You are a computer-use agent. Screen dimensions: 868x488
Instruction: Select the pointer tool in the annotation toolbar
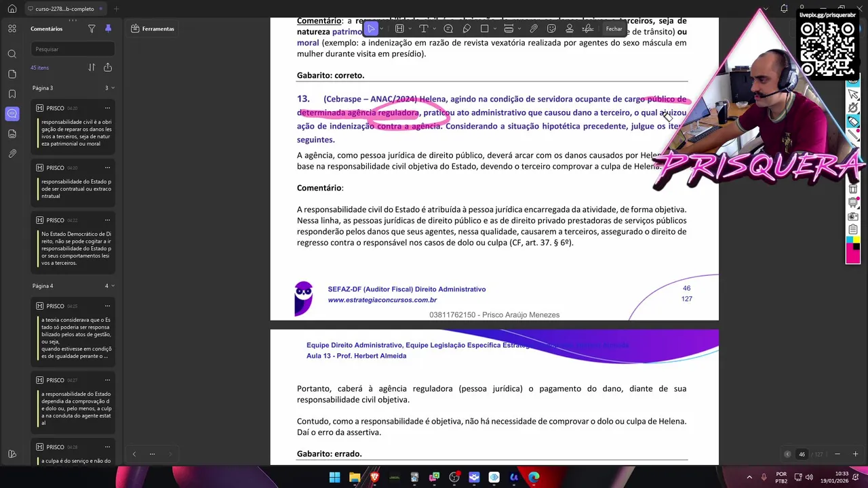pos(371,28)
